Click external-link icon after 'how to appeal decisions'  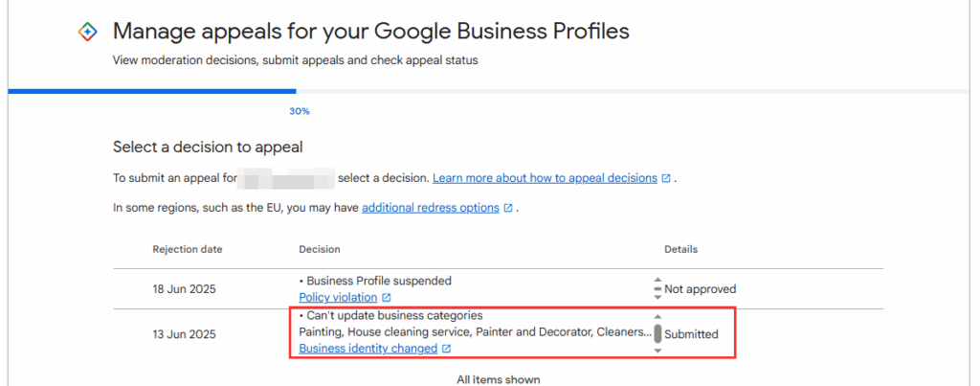(665, 178)
